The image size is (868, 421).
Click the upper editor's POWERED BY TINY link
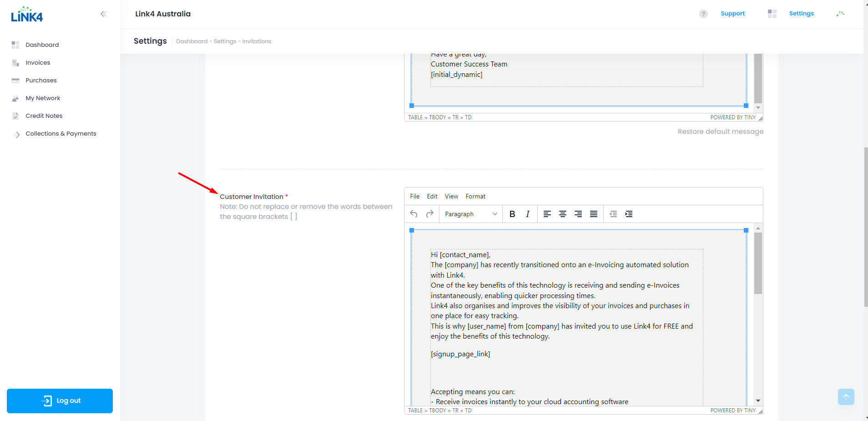(733, 117)
